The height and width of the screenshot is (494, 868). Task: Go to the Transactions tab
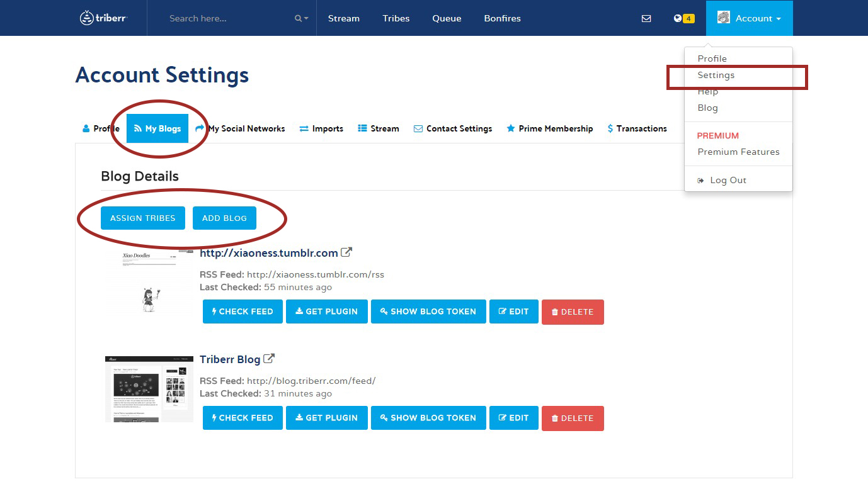click(x=637, y=128)
